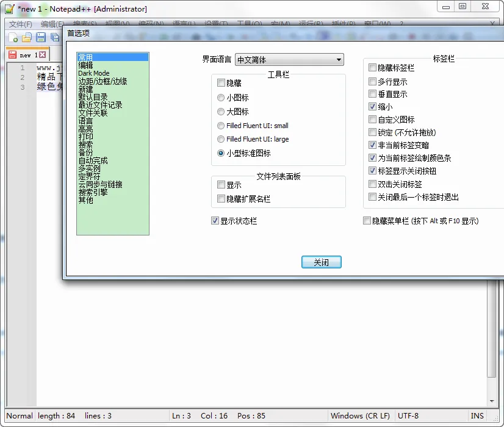504x427 pixels.
Task: Select 新建 category in list
Action: coord(113,89)
